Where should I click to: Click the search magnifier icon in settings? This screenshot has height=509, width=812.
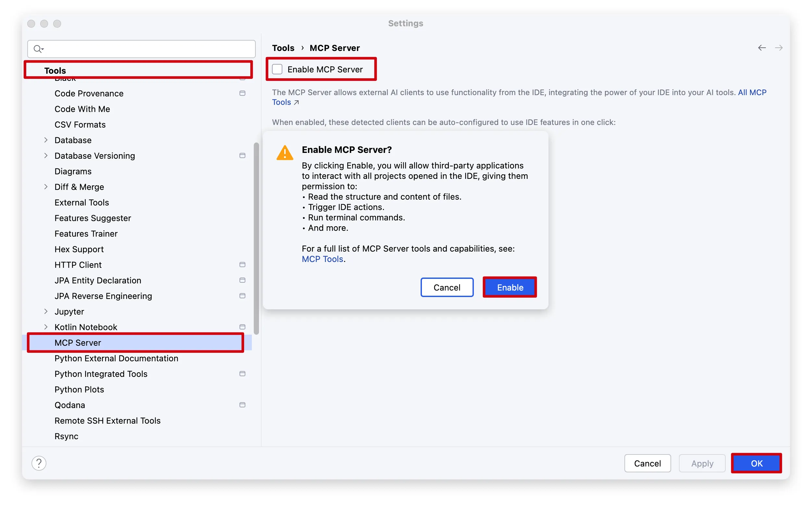tap(38, 49)
